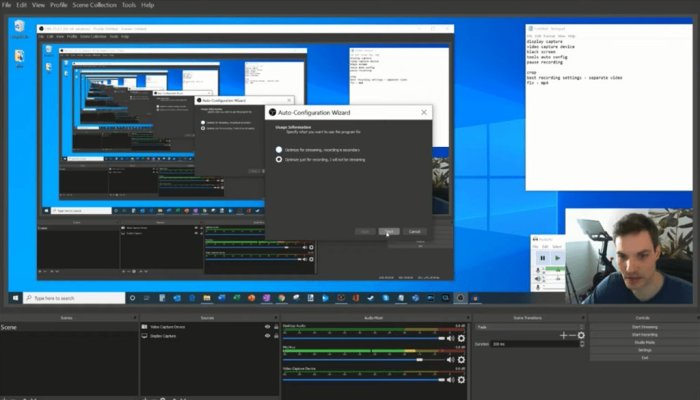700x400 pixels.
Task: Open the Tools menu in top bar
Action: (129, 5)
